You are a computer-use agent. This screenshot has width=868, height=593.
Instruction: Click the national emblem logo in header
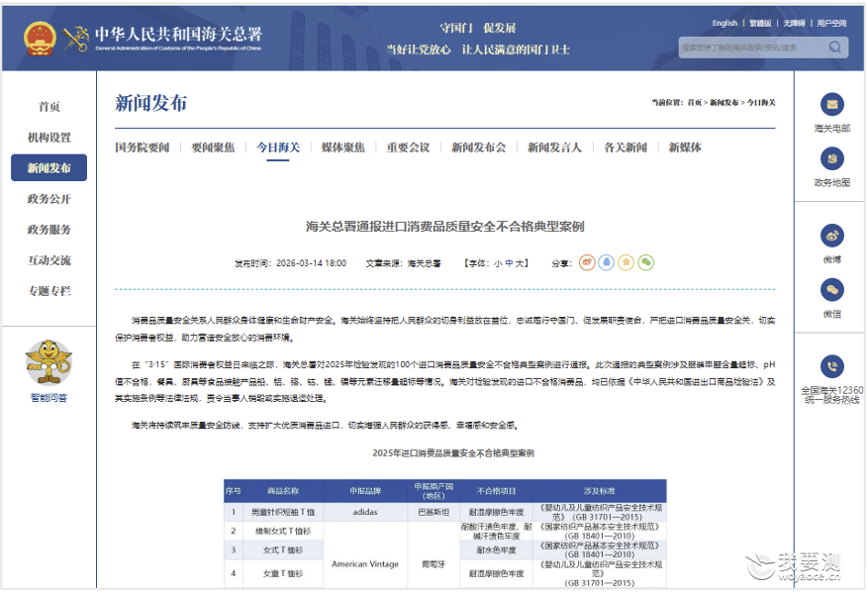[40, 39]
